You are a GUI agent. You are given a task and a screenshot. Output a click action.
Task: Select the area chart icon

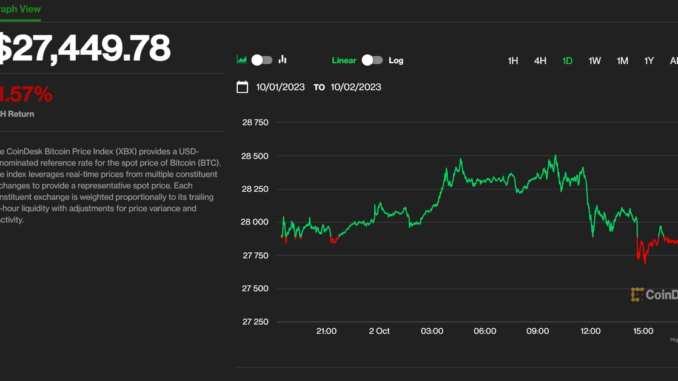[x=241, y=60]
